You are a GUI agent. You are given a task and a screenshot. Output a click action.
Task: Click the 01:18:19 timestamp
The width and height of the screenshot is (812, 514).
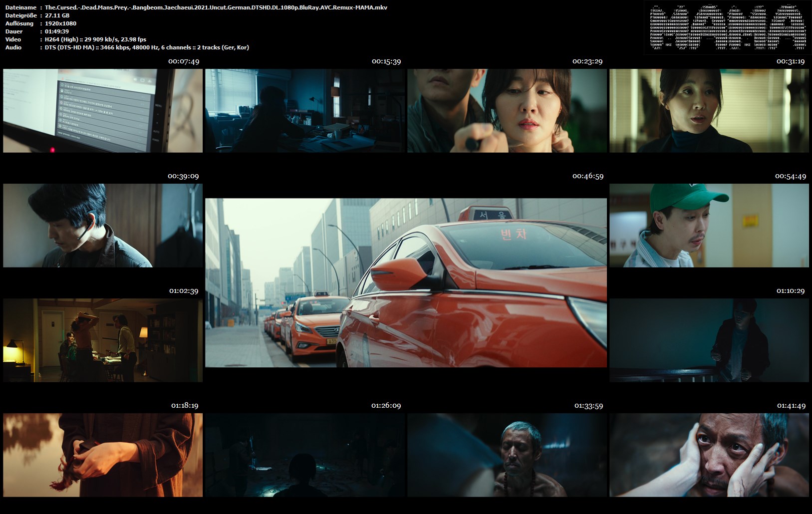[185, 406]
